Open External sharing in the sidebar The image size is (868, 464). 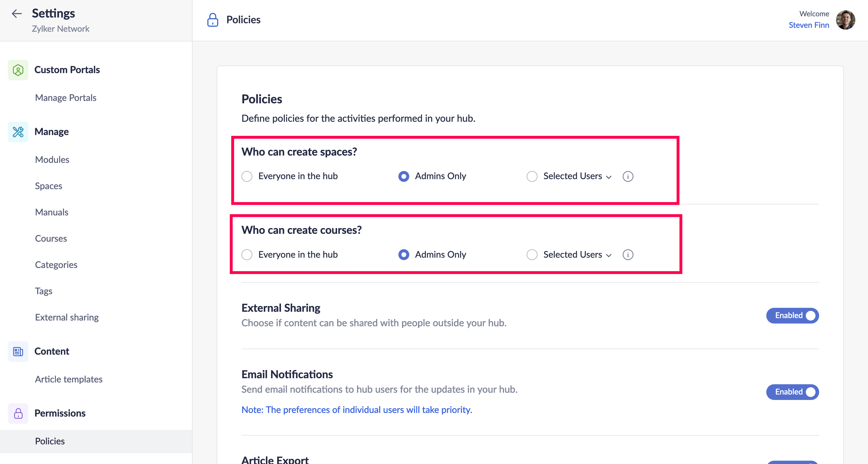pos(67,317)
